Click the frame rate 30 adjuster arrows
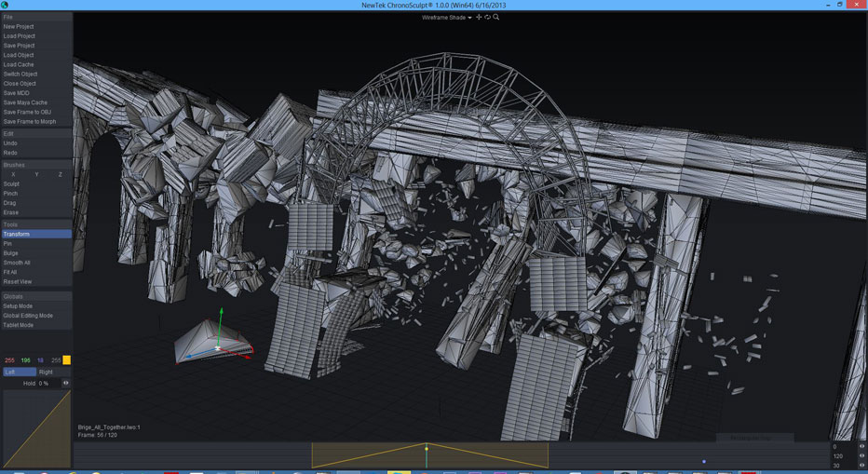The width and height of the screenshot is (868, 474). [x=861, y=466]
